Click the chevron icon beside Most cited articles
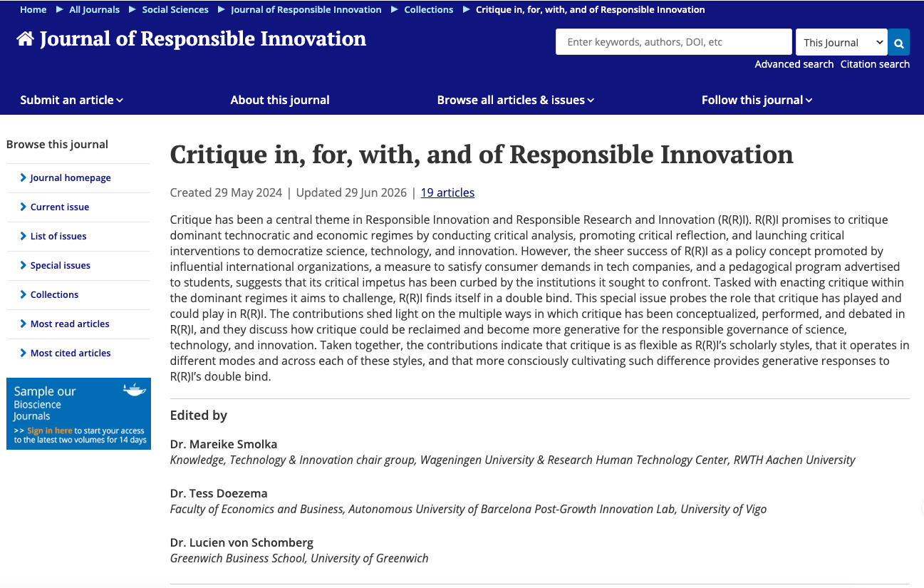This screenshot has width=924, height=588. point(24,353)
